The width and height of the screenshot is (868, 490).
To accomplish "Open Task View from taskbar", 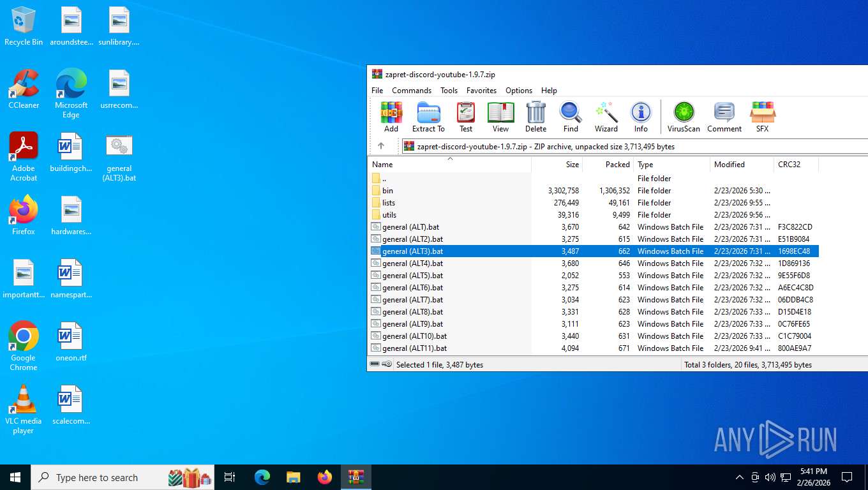I will coord(230,477).
